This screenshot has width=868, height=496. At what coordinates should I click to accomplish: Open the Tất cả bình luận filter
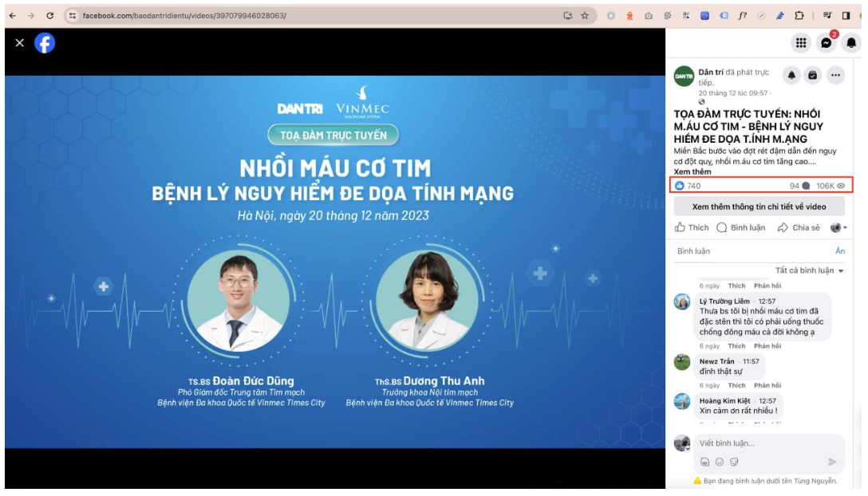click(809, 270)
